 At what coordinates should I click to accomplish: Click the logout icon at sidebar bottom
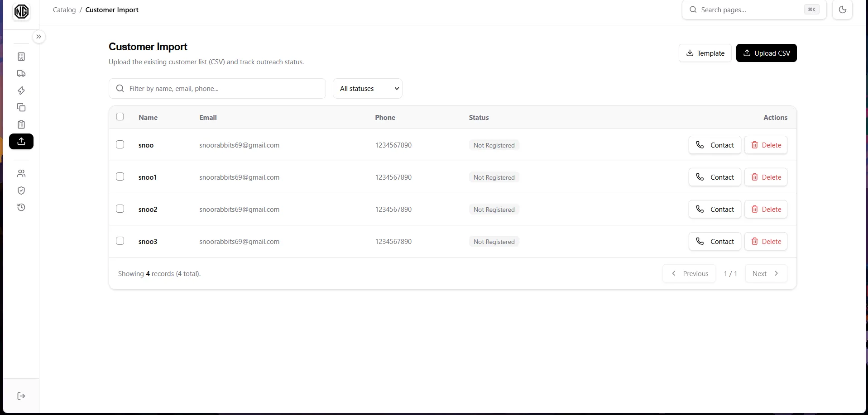(x=21, y=396)
